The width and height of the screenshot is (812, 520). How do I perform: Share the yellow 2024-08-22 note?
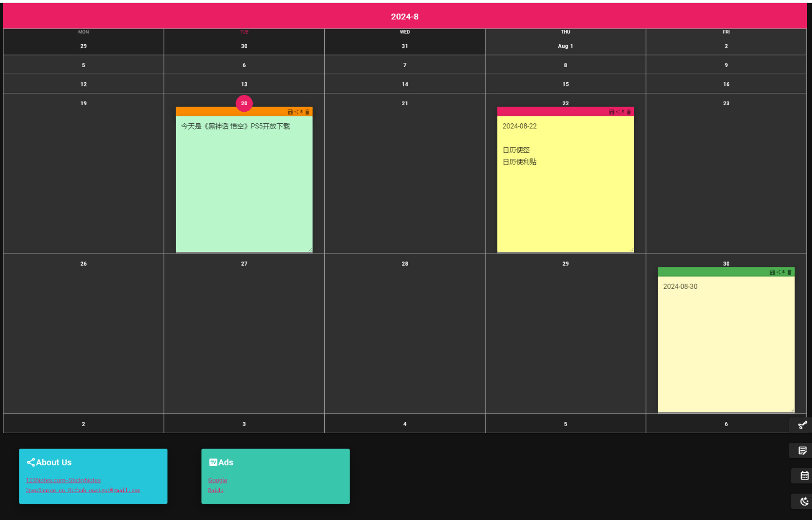click(618, 112)
